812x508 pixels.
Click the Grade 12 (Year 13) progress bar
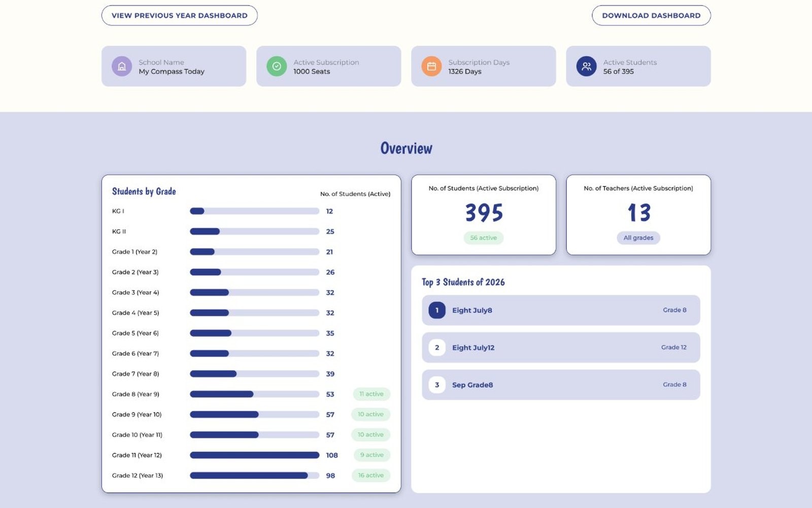pos(254,475)
